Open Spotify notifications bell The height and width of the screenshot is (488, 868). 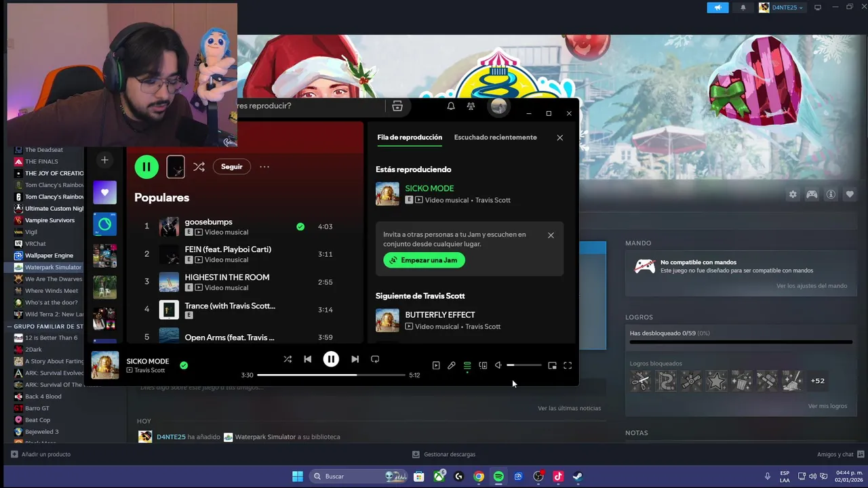pyautogui.click(x=451, y=106)
